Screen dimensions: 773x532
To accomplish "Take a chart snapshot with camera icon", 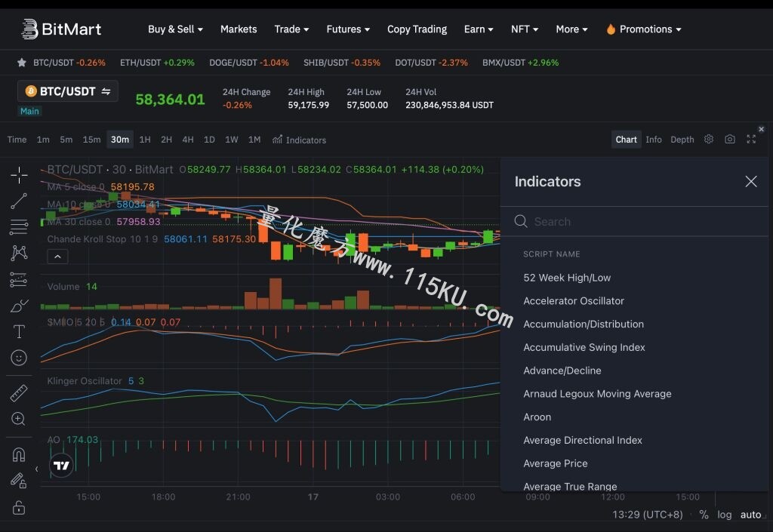I will pyautogui.click(x=730, y=140).
